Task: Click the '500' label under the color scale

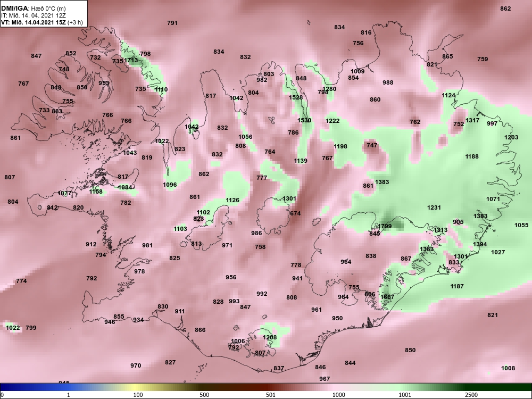Action: pos(204,395)
